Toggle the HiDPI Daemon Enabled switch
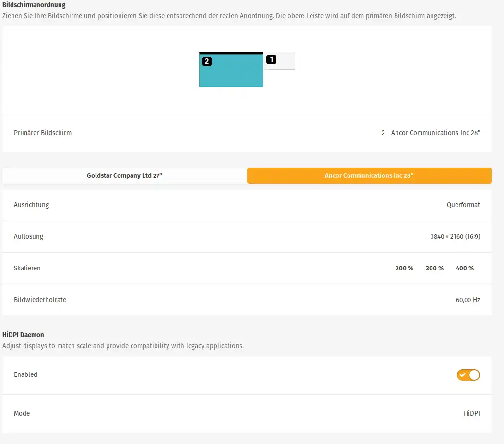Viewport: 504px width, 444px height. click(468, 375)
